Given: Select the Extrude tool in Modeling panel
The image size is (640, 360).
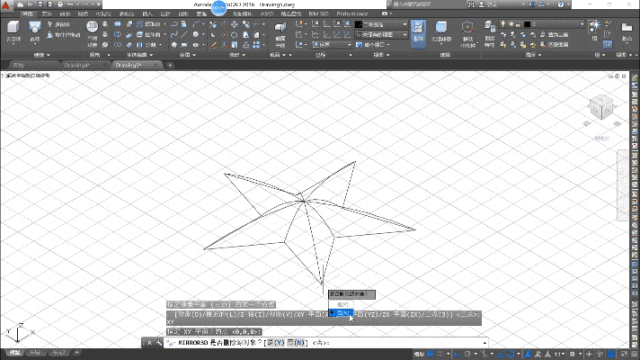Looking at the screenshot, I should pyautogui.click(x=35, y=32).
